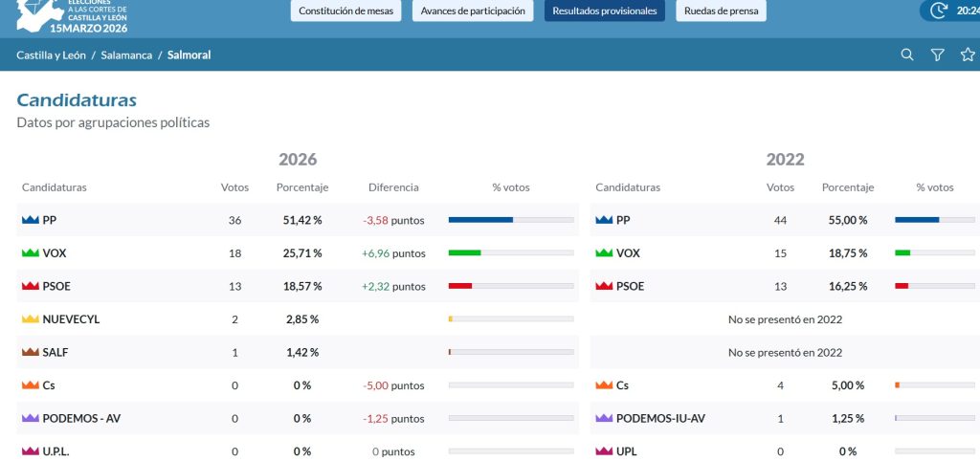
Task: Go to Castilla y León breadcrumb link
Action: click(52, 55)
